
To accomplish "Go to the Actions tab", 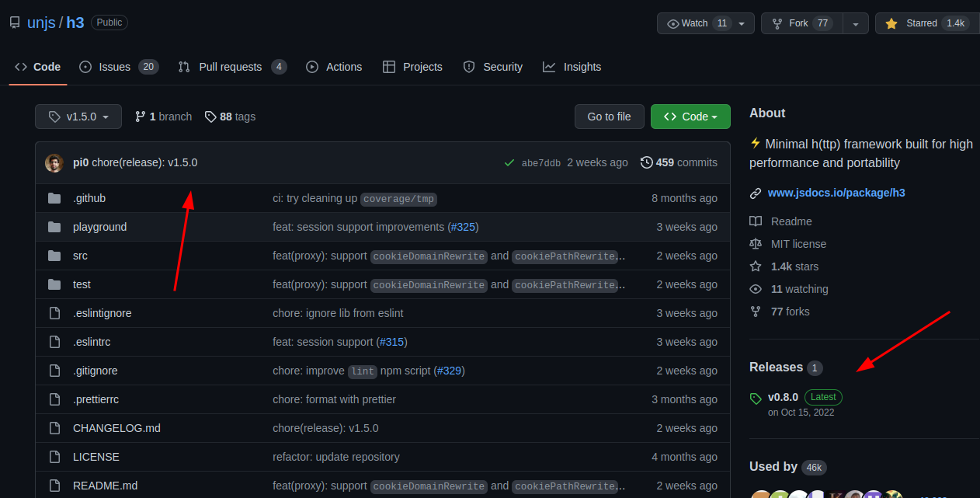I will 334,67.
